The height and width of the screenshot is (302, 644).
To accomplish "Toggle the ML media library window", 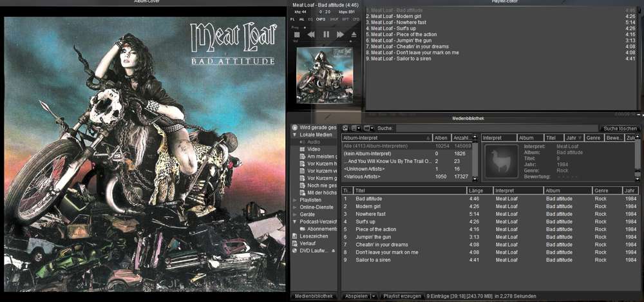I will (302, 19).
